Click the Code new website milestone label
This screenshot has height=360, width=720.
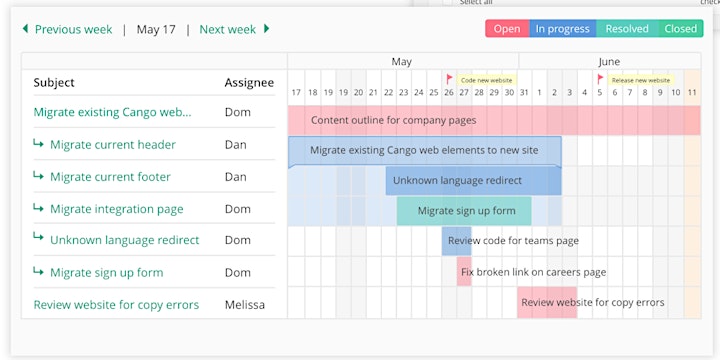click(x=486, y=80)
